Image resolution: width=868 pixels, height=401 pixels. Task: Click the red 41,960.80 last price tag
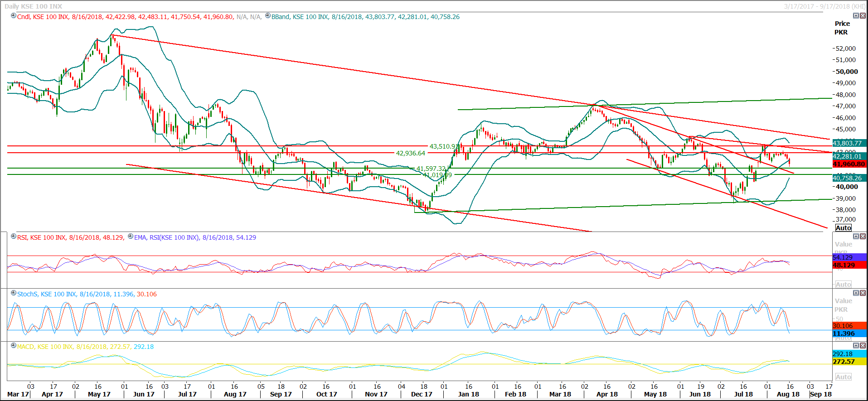(x=849, y=164)
